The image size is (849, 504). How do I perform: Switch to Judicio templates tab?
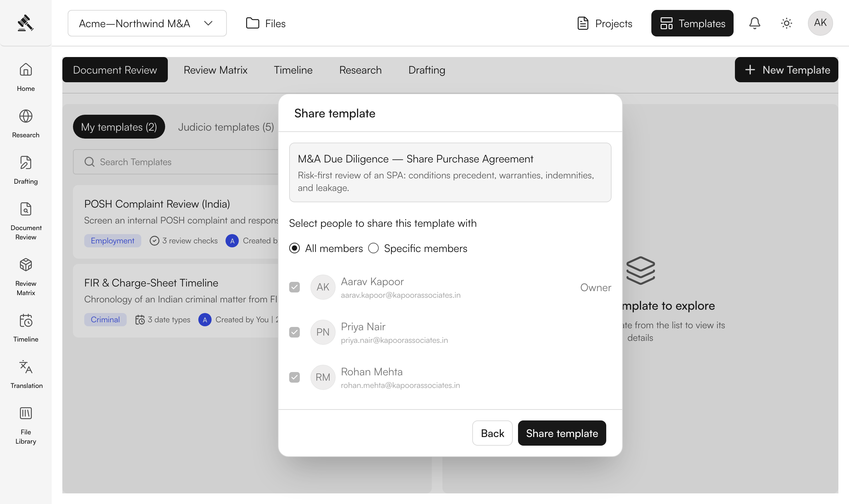[226, 127]
